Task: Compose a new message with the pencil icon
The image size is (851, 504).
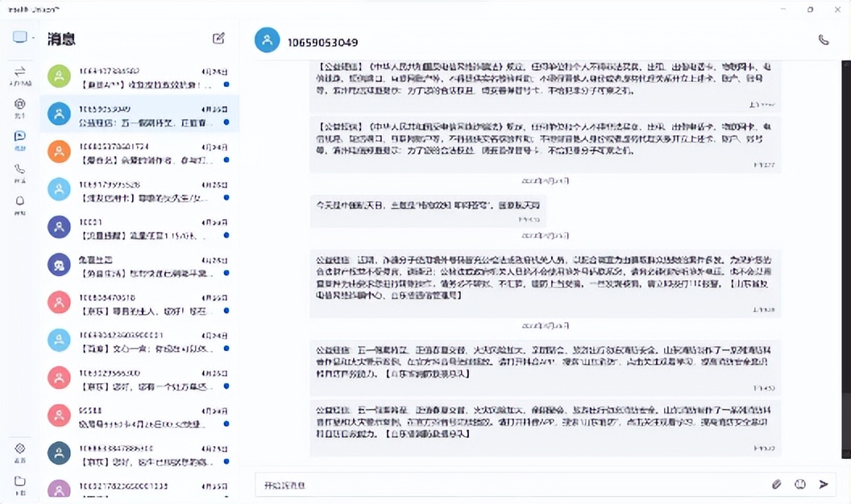Action: click(x=218, y=38)
